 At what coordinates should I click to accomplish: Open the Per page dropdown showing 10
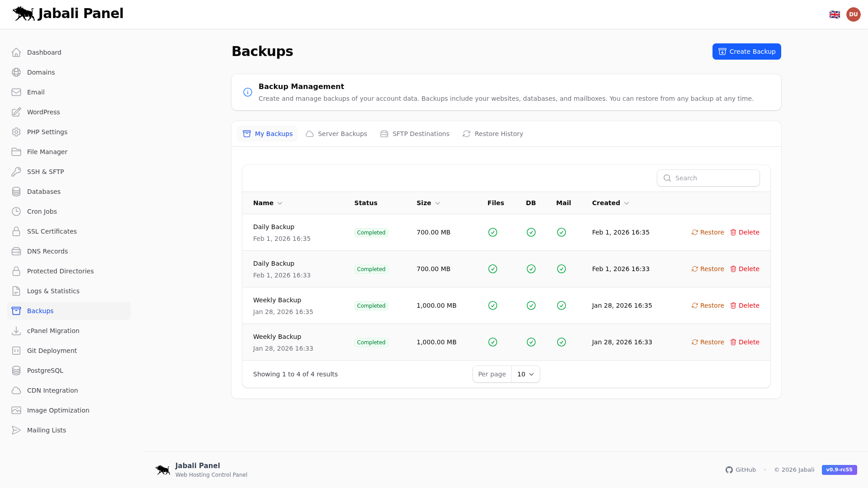coord(525,374)
